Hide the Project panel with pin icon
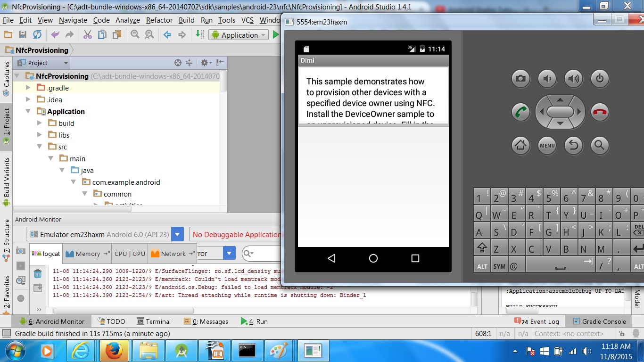Screen dimensions: 644x362 (x=220, y=63)
